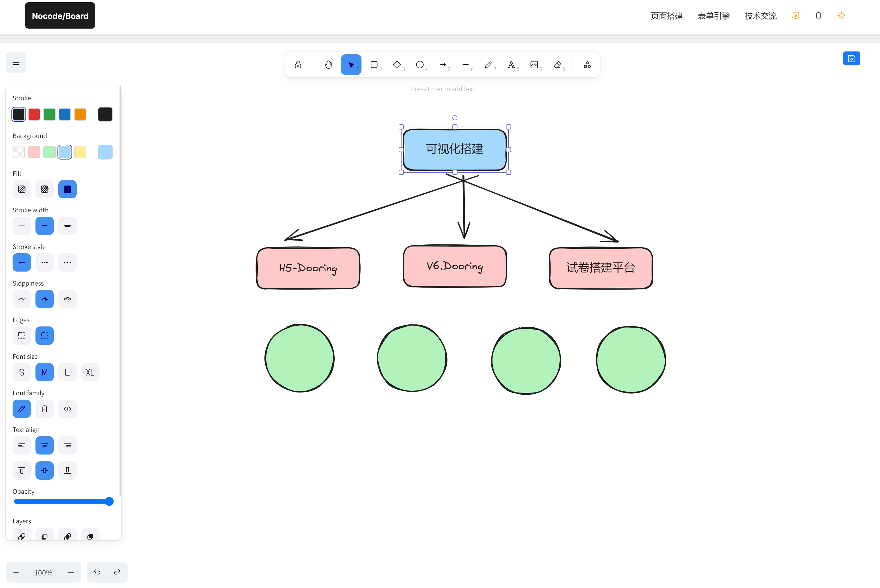Image resolution: width=880 pixels, height=588 pixels.
Task: Pick the green stroke color
Action: pyautogui.click(x=49, y=114)
